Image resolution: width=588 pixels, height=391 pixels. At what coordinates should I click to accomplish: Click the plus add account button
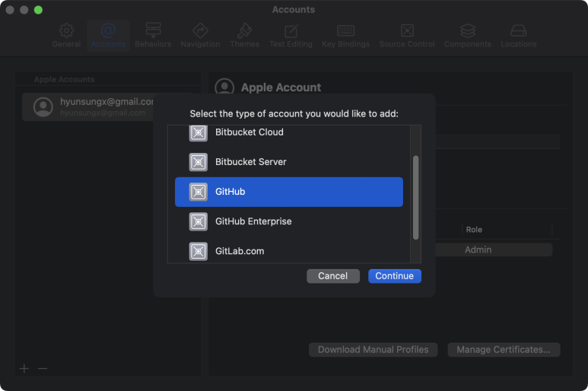click(24, 368)
